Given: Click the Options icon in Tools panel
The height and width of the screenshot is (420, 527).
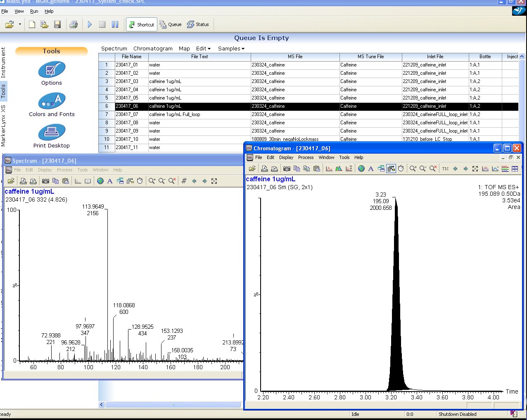Looking at the screenshot, I should click(x=52, y=70).
